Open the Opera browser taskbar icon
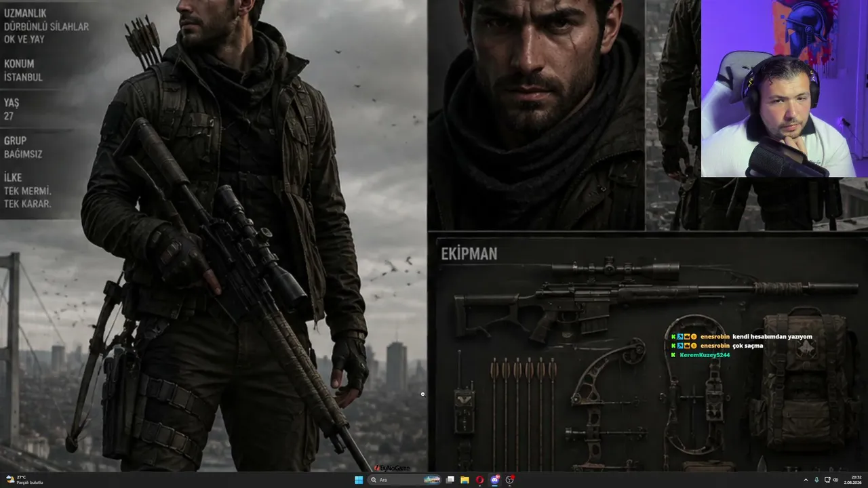This screenshot has width=868, height=488. point(480,480)
